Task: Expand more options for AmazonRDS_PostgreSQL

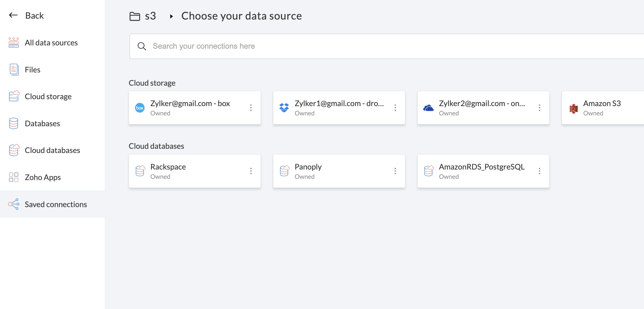Action: (x=540, y=171)
